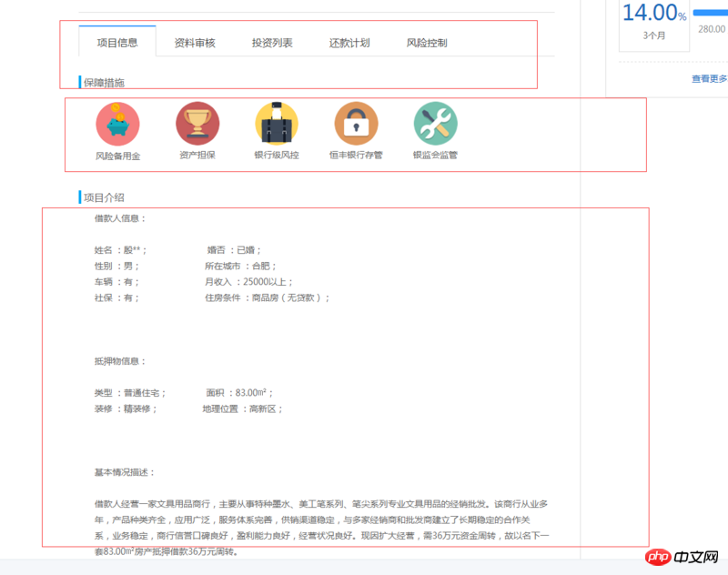Click the 资产担保 trophy icon
728x575 pixels.
click(197, 124)
